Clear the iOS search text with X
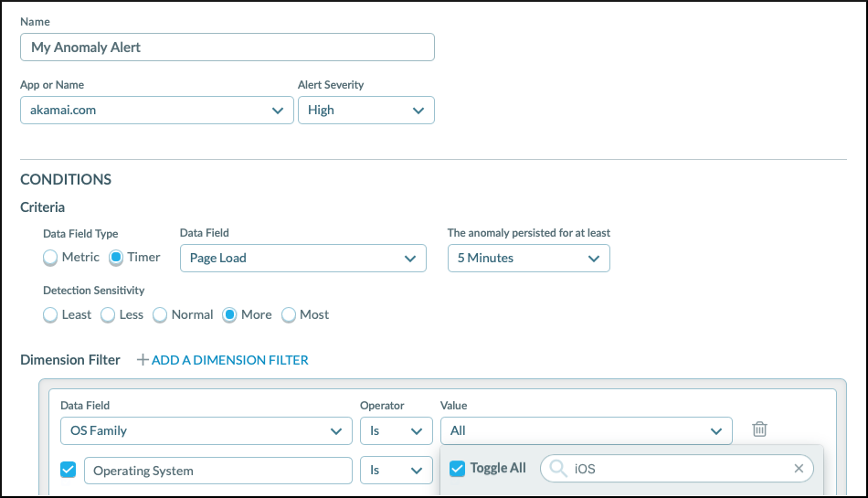Image resolution: width=868 pixels, height=498 pixels. tap(799, 469)
